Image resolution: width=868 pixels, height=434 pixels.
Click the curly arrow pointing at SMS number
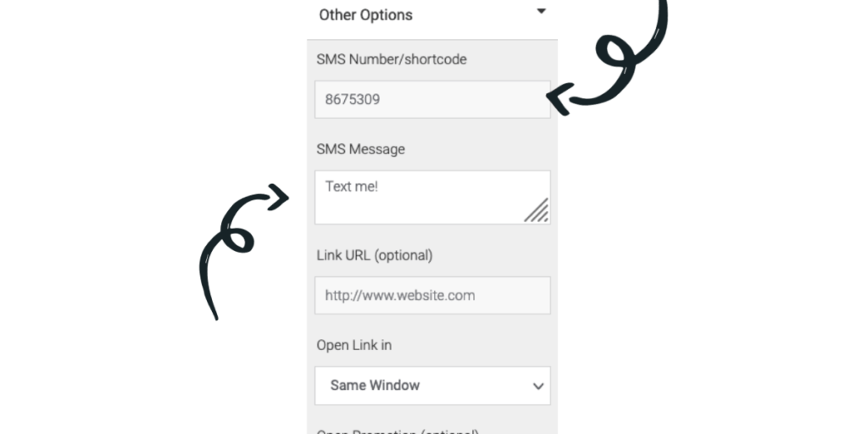pyautogui.click(x=608, y=55)
